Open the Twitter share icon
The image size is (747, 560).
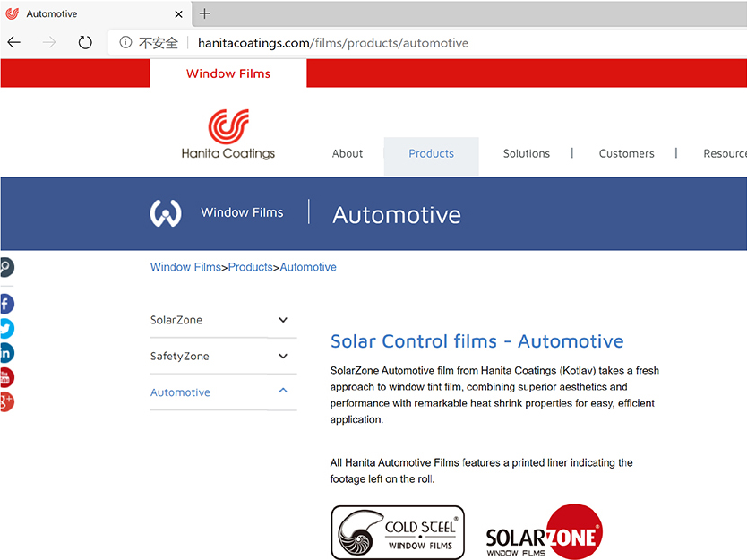(x=6, y=328)
